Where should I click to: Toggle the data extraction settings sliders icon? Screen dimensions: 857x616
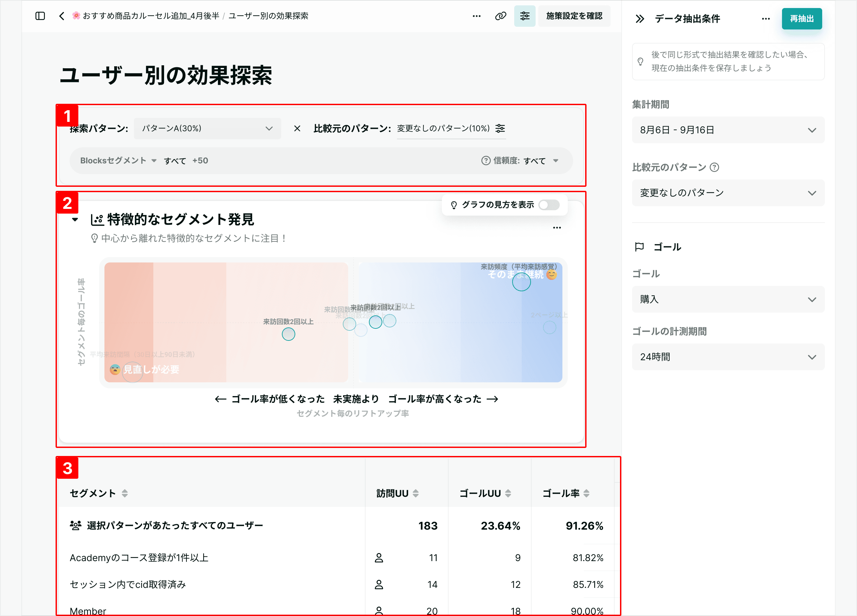[x=525, y=16]
